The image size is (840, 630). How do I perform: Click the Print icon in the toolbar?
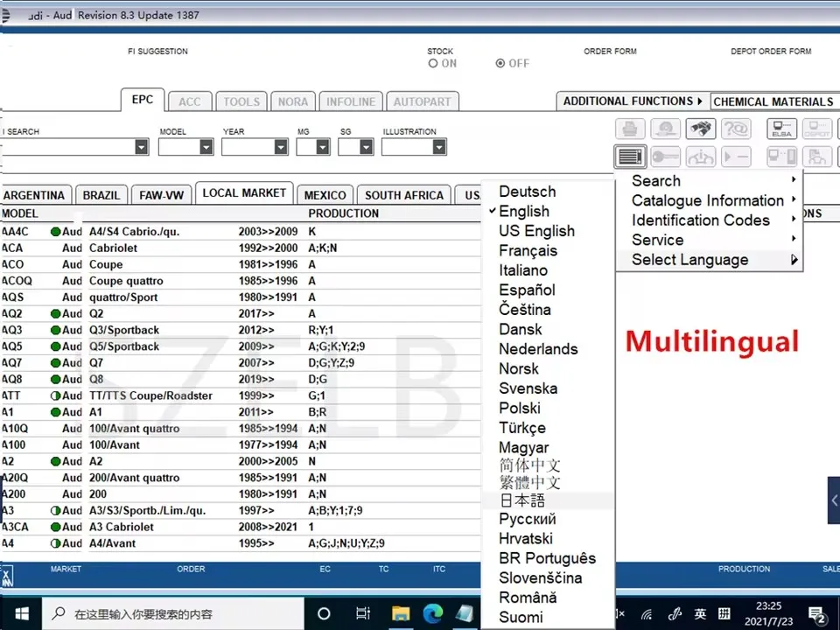[x=628, y=128]
